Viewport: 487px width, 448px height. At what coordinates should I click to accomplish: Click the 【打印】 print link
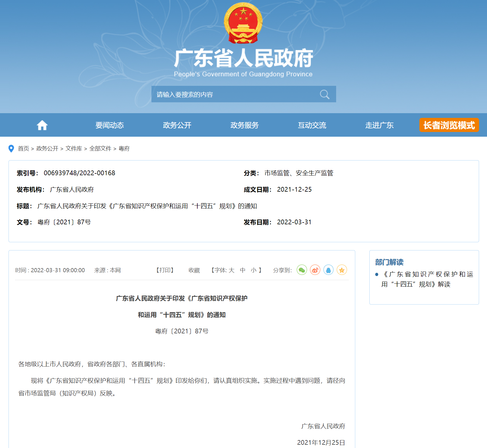pos(165,270)
